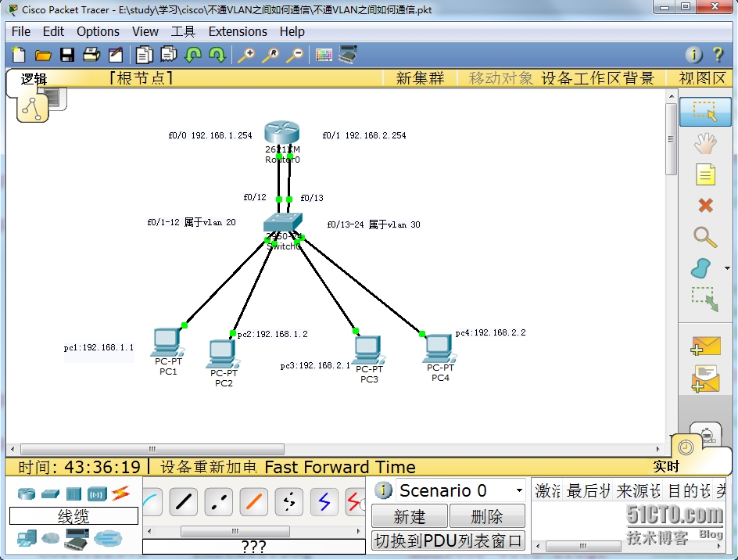Choose Connections lightning category icon
The height and width of the screenshot is (560, 738).
tap(121, 493)
